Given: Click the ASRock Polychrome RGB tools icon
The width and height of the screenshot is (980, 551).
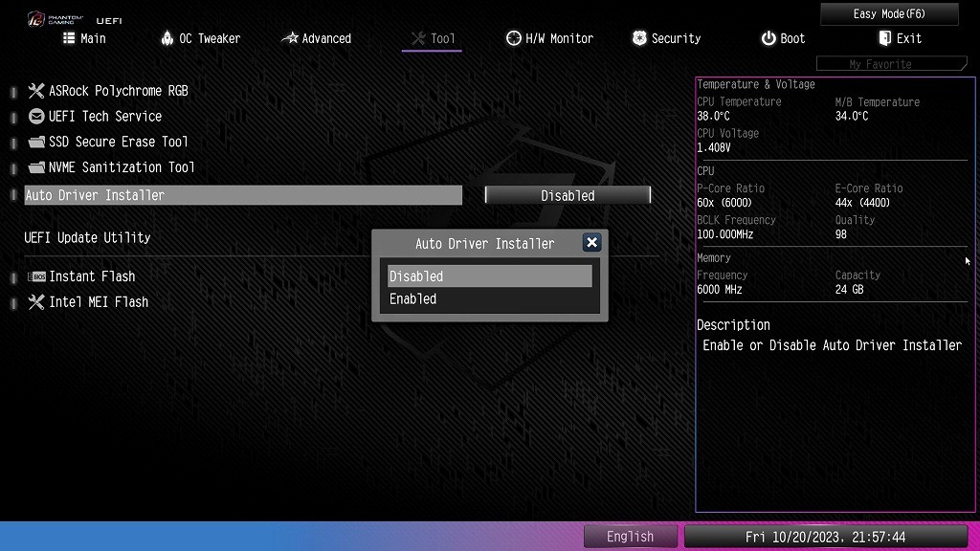Looking at the screenshot, I should click(36, 91).
